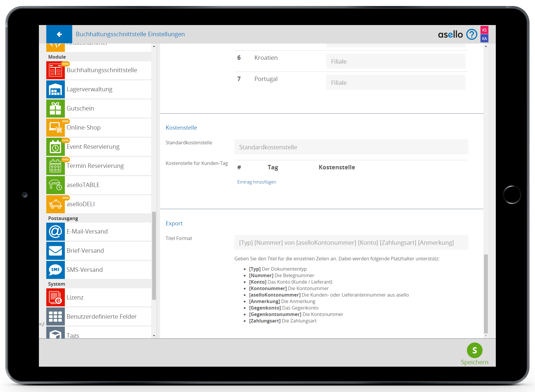The height and width of the screenshot is (392, 535).
Task: Click the KS user badge
Action: pos(484,30)
